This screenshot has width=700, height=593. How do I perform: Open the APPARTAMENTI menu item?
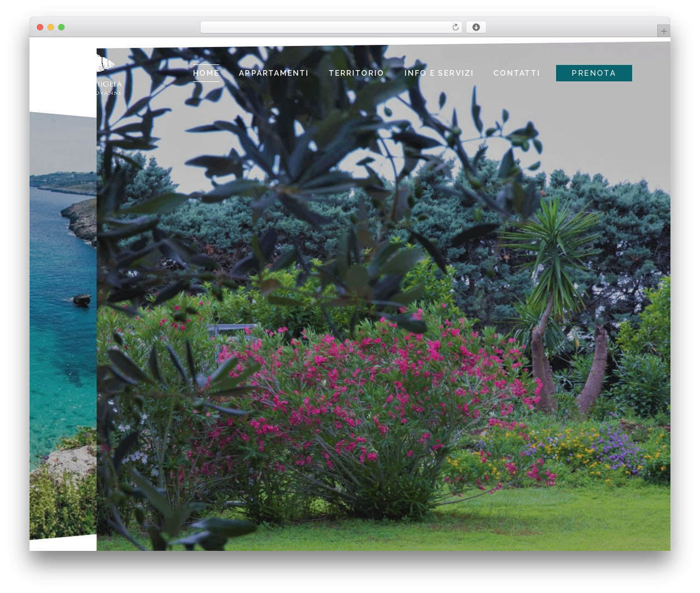click(x=273, y=73)
